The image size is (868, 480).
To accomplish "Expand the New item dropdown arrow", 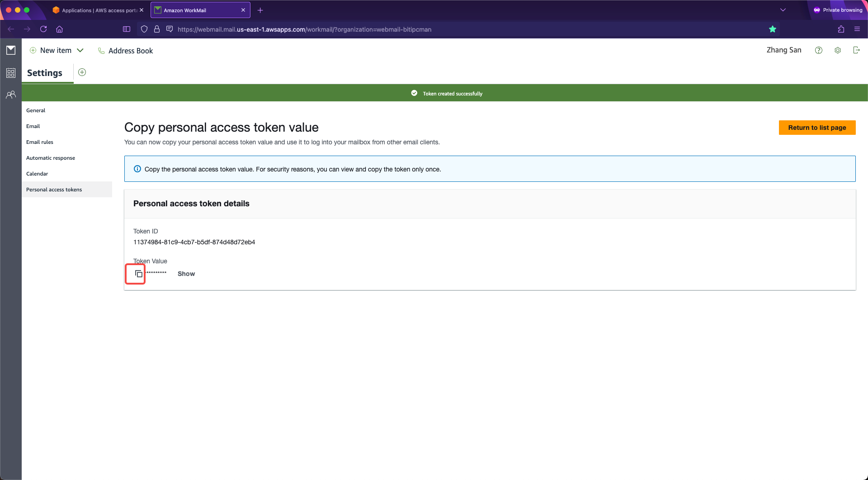I will coord(80,50).
